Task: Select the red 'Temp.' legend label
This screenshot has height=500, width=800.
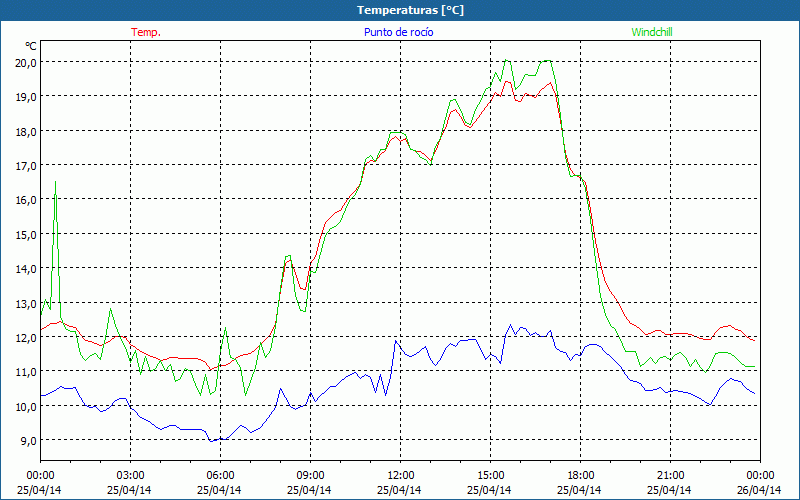Action: pyautogui.click(x=146, y=32)
